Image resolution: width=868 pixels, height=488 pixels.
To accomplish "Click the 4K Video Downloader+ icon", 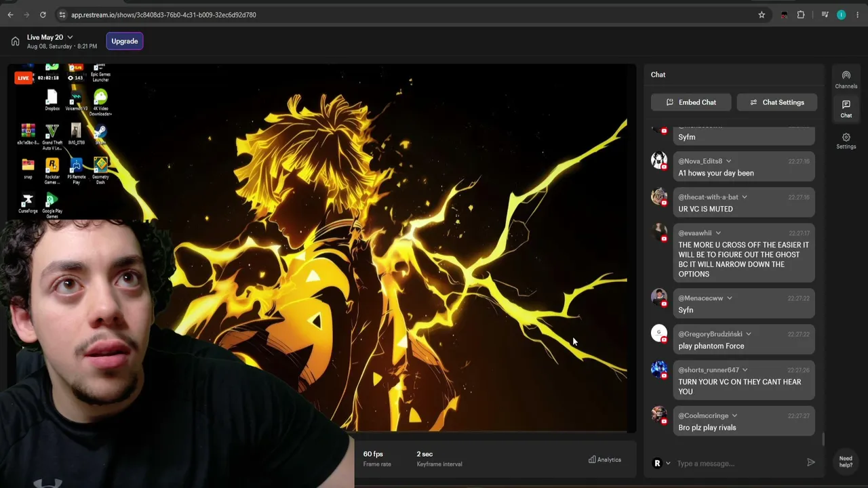I will pos(100,102).
